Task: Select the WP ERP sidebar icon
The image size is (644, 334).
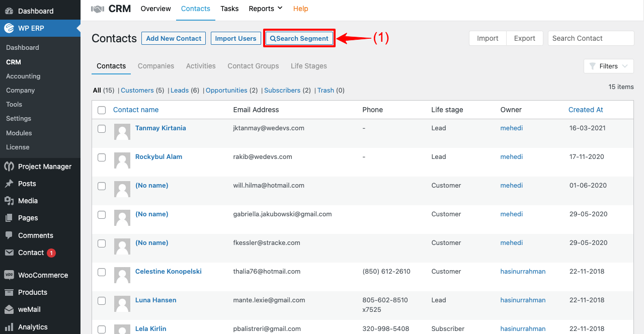Action: pos(9,28)
